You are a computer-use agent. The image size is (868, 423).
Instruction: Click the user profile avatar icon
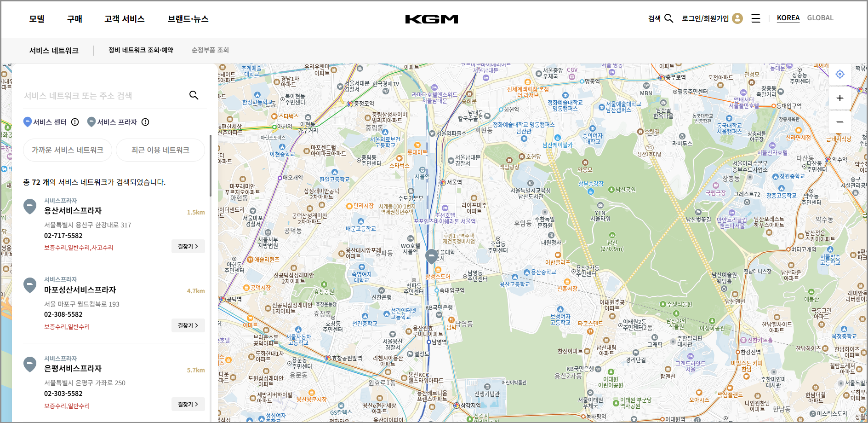[737, 18]
